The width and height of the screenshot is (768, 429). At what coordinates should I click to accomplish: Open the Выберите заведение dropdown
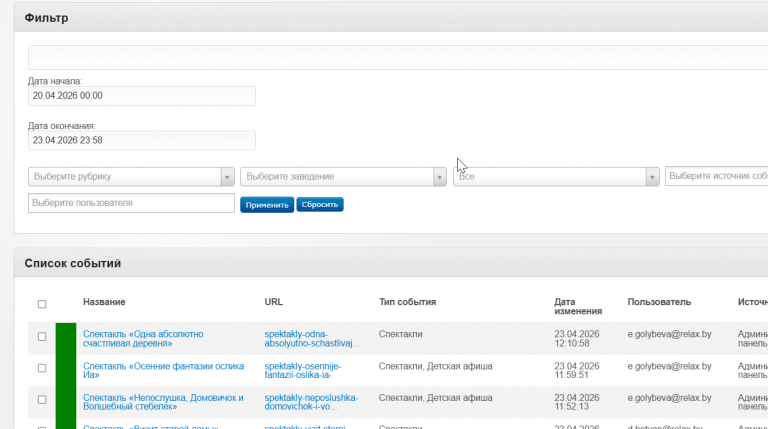pos(343,177)
